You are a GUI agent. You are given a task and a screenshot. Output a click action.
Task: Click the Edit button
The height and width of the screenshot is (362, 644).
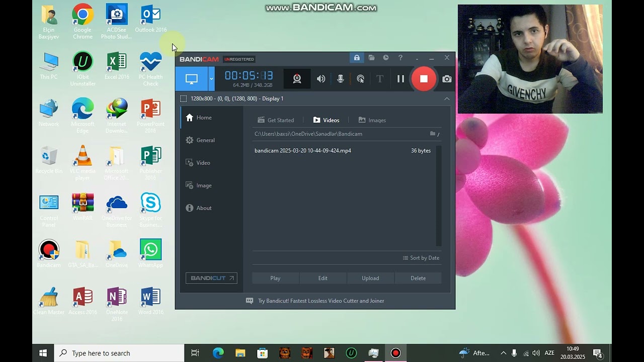point(323,278)
